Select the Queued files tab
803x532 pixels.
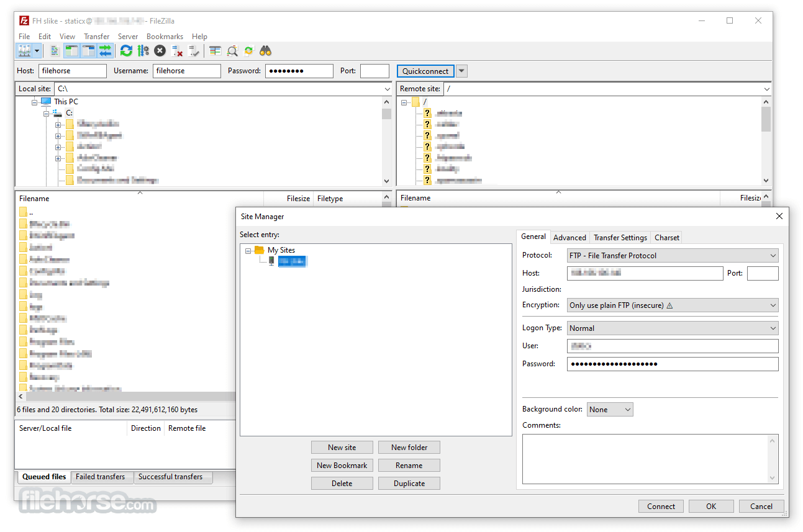44,477
